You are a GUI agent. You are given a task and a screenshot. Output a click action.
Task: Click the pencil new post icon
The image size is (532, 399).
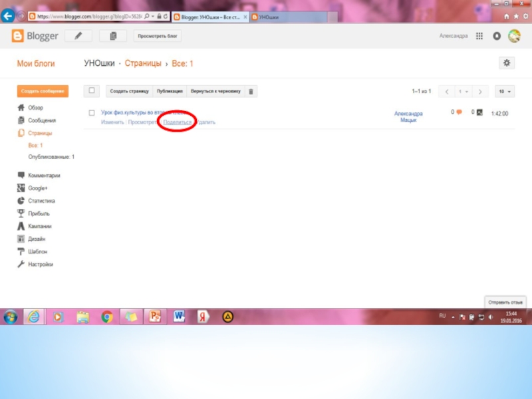click(78, 36)
